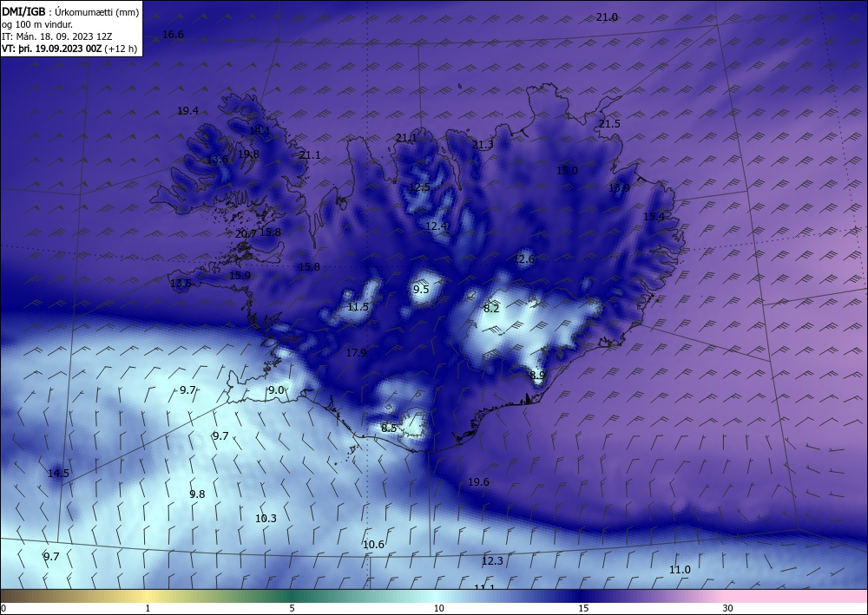The width and height of the screenshot is (868, 615).
Task: Click the 21.3 value on the north coast
Action: (483, 145)
